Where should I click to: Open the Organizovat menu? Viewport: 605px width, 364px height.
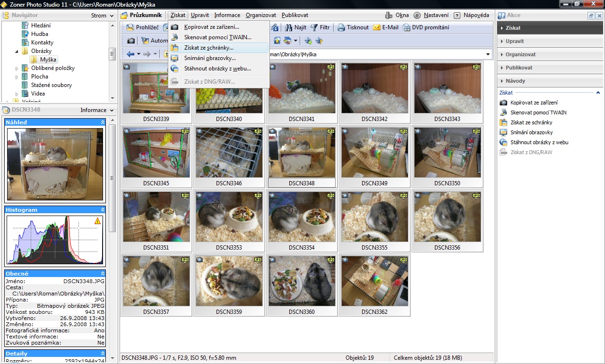(x=261, y=15)
